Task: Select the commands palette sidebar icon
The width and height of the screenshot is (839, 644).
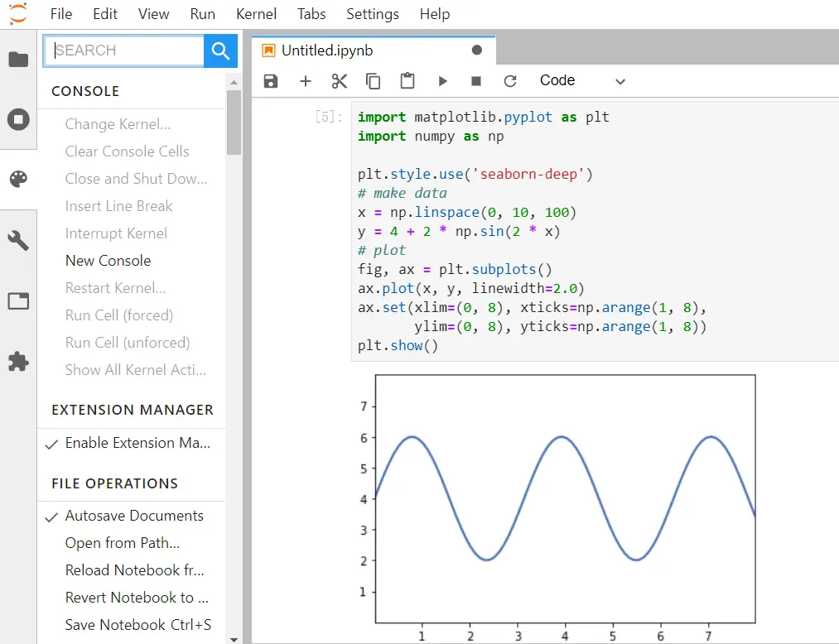Action: coord(18,179)
